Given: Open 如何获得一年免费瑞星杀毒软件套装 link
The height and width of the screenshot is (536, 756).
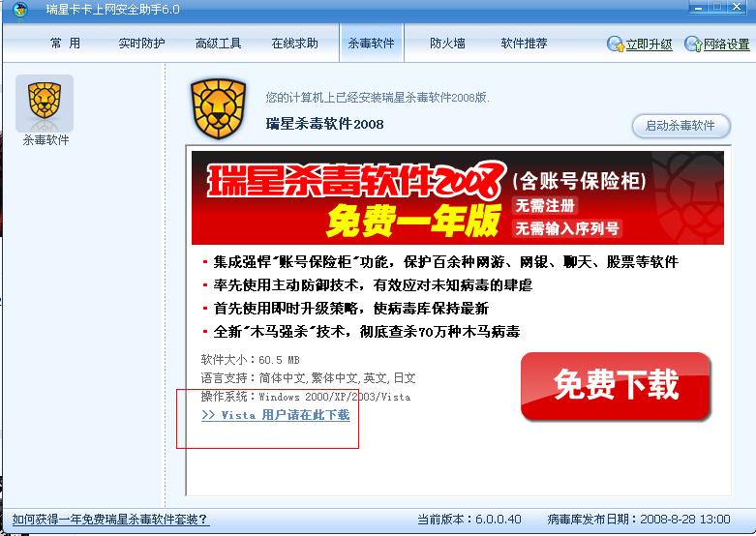Looking at the screenshot, I should [110, 520].
